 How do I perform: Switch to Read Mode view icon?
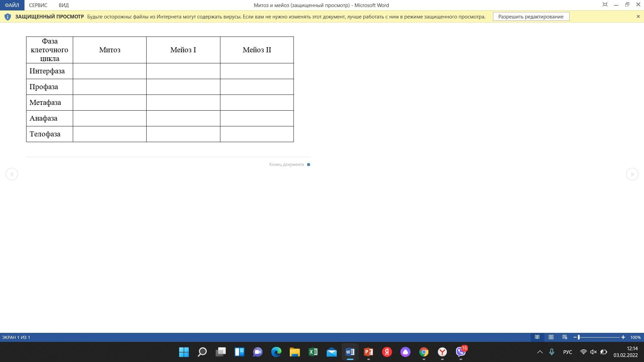tap(537, 337)
